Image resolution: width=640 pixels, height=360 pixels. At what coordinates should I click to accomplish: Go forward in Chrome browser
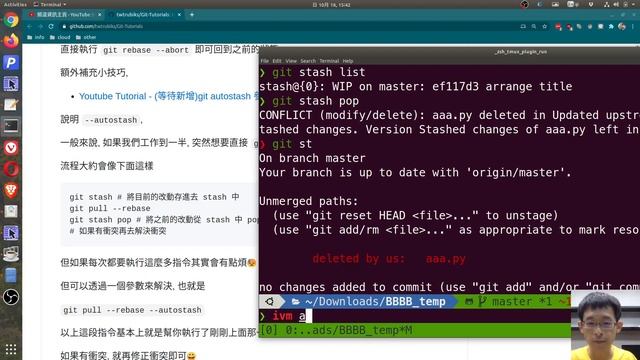40,26
